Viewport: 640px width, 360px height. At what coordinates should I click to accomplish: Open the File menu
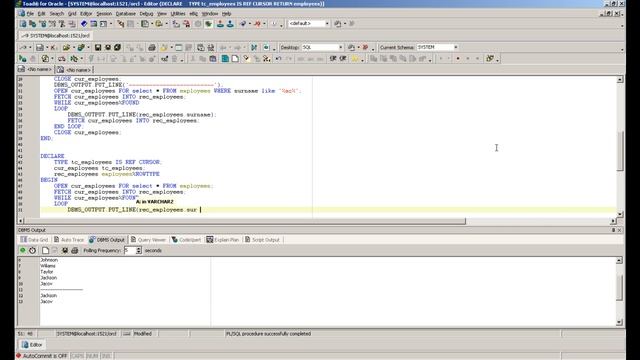30,13
